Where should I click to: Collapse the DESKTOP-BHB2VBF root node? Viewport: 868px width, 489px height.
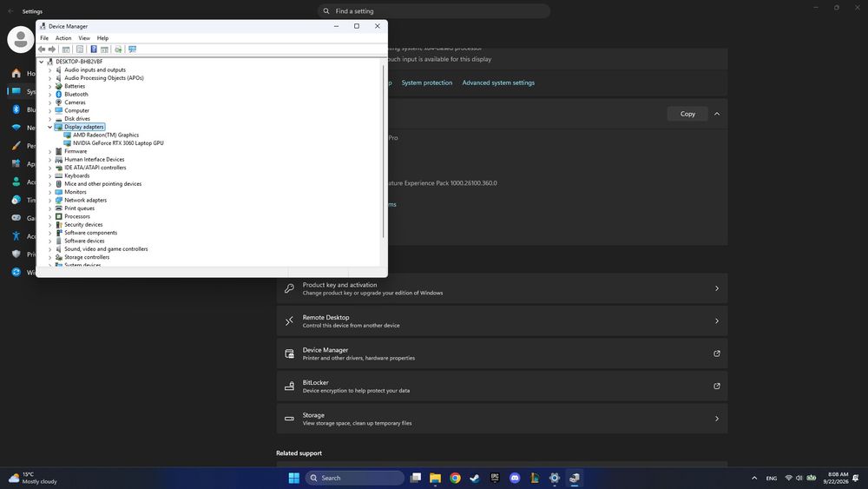point(42,62)
